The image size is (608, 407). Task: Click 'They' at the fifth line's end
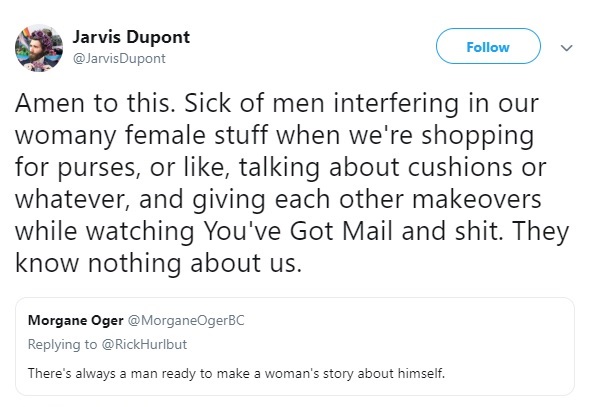click(x=541, y=232)
